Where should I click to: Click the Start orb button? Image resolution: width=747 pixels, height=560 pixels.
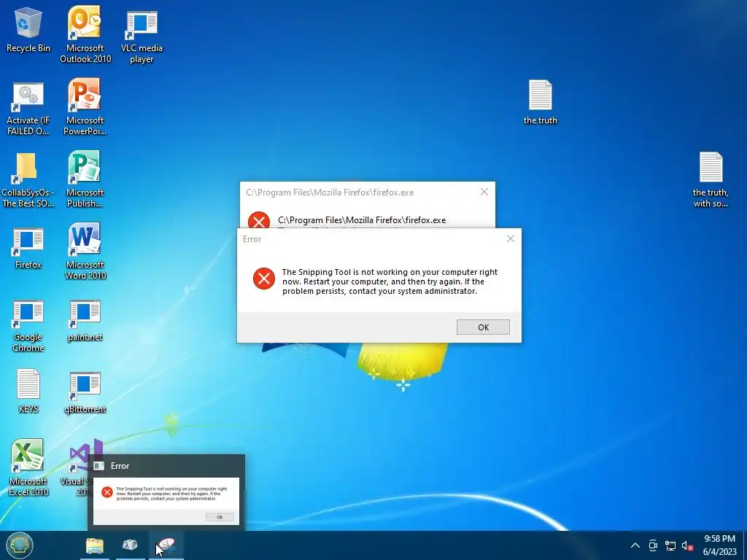tap(20, 545)
